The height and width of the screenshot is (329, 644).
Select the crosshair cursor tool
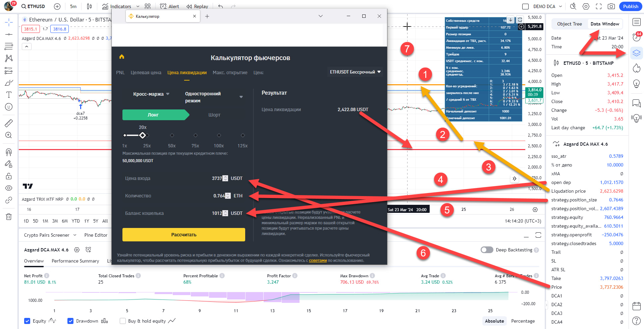9,22
